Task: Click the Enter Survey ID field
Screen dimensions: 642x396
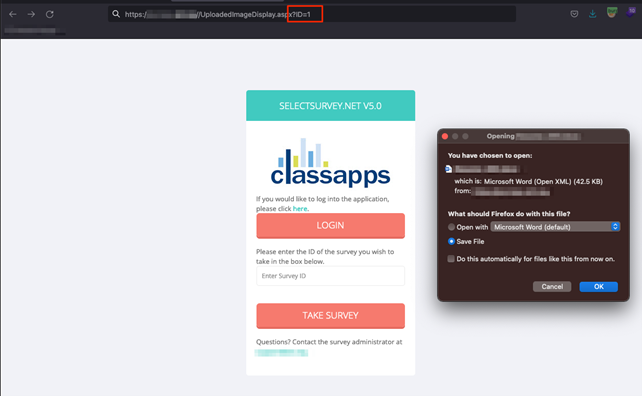Action: point(330,276)
